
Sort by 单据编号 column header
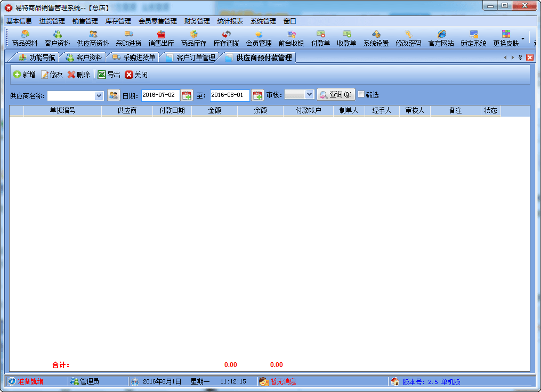pos(62,110)
